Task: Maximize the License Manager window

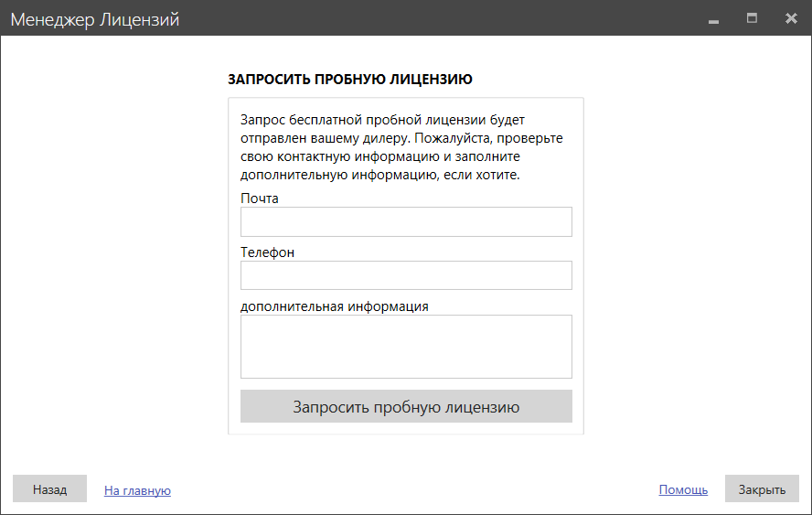Action: [x=752, y=18]
